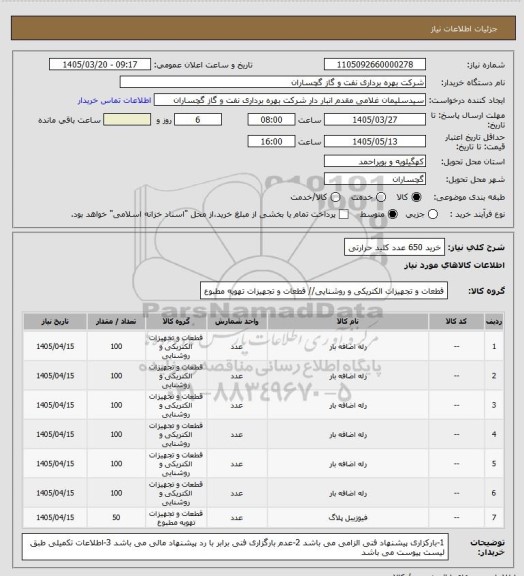Click item name رله اضافه بار in row 3
524x576 pixels.
(x=348, y=405)
